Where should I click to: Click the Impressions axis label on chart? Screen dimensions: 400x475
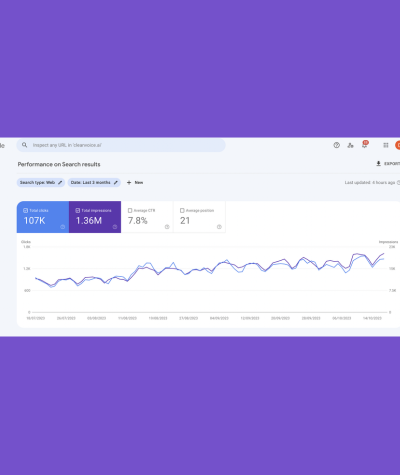(x=388, y=242)
